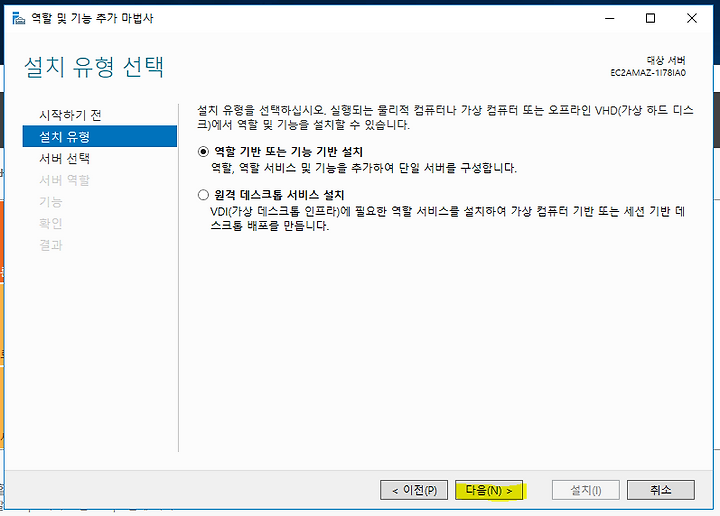Click the 대상 서버 label

(666, 61)
